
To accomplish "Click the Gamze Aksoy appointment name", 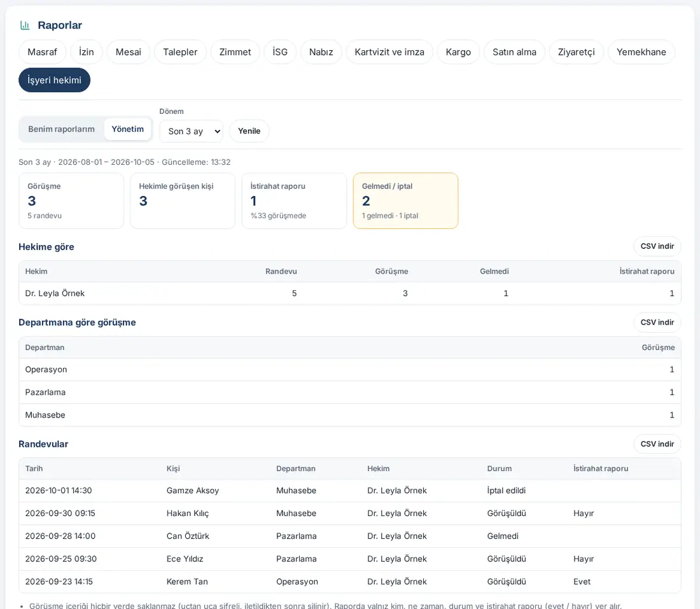I will 193,490.
